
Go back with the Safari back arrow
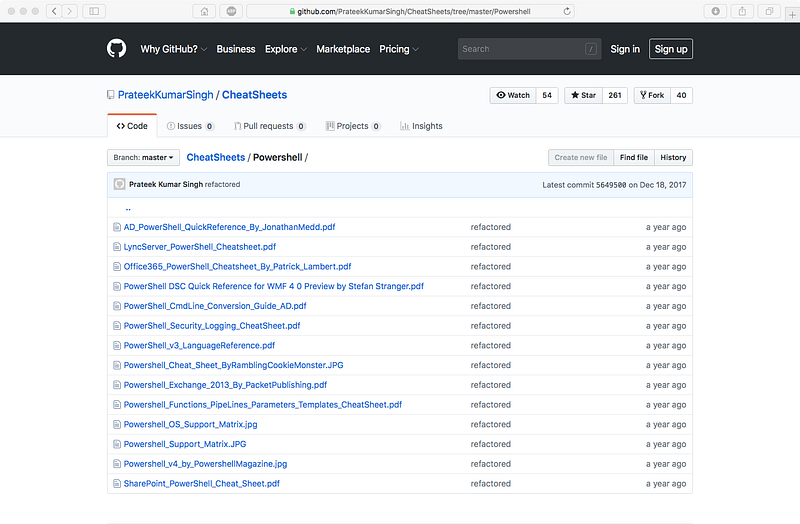pyautogui.click(x=54, y=11)
